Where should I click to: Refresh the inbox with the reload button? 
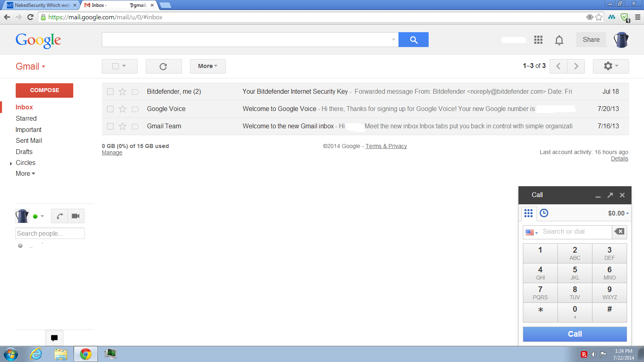click(163, 66)
